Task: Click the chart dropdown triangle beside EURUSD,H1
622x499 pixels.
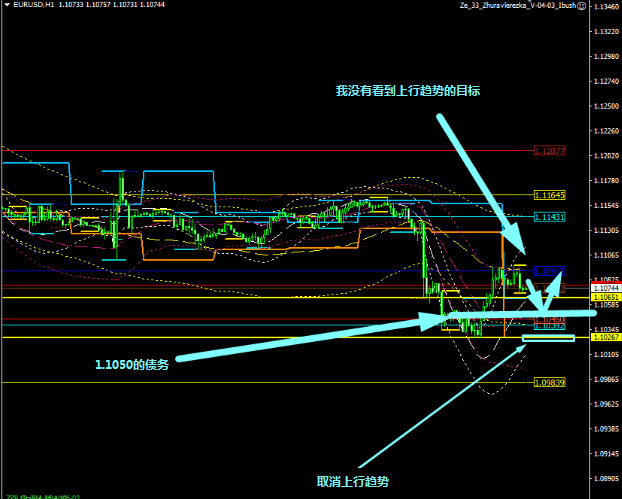Action: pos(5,6)
